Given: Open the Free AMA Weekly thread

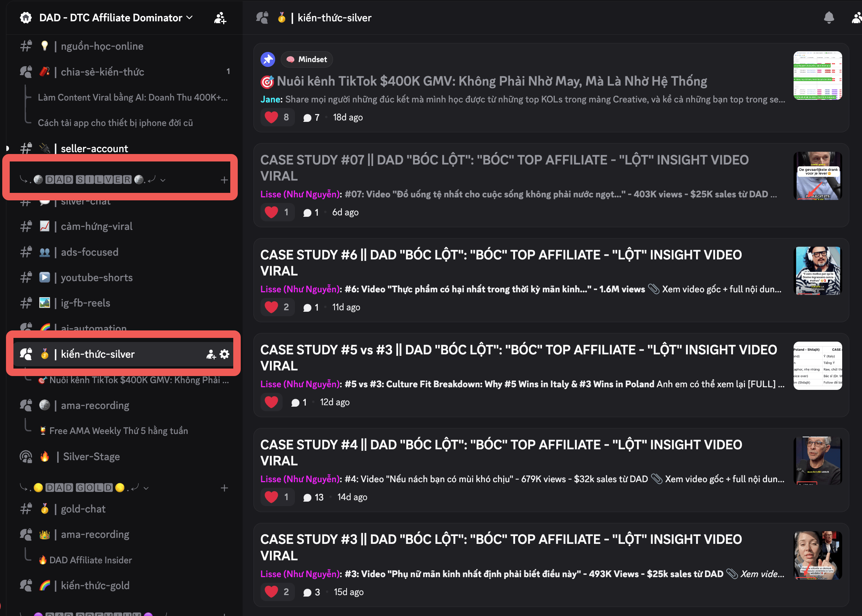Looking at the screenshot, I should (x=118, y=431).
